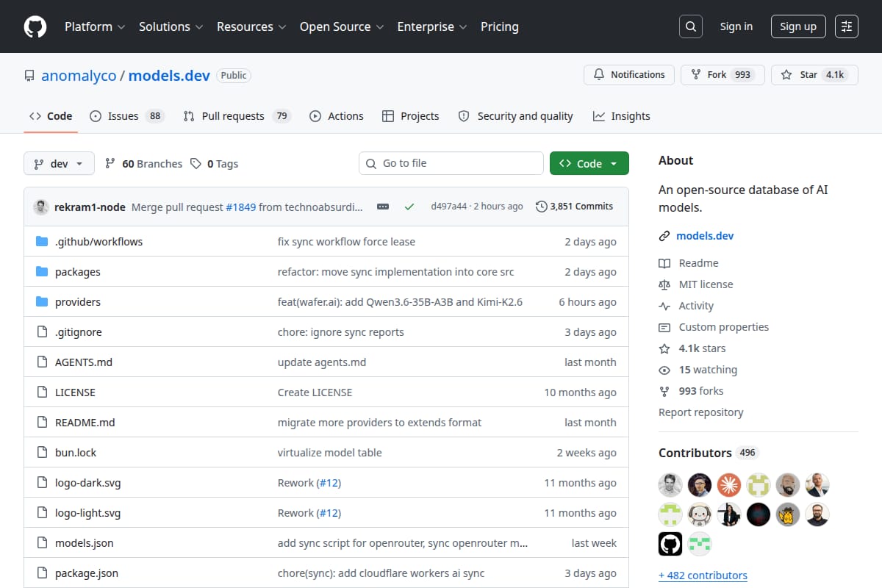
Task: Open the models.dev repository name link
Action: coord(169,76)
